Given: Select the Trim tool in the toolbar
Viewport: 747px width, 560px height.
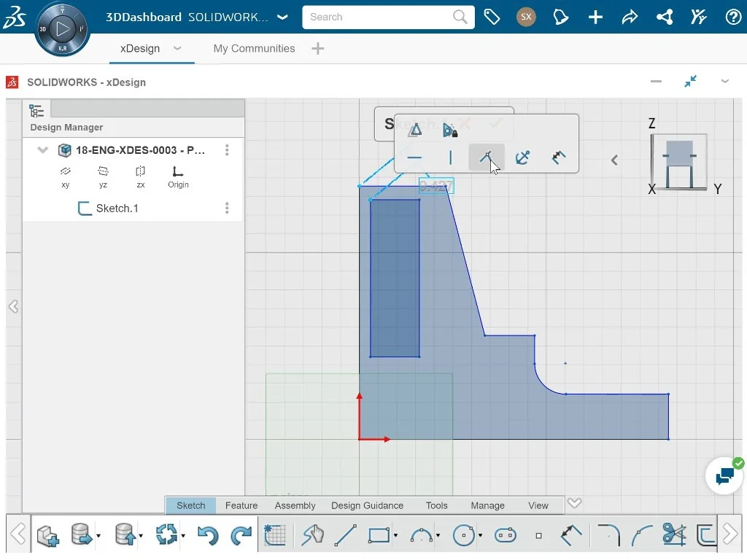Looking at the screenshot, I should click(x=673, y=534).
